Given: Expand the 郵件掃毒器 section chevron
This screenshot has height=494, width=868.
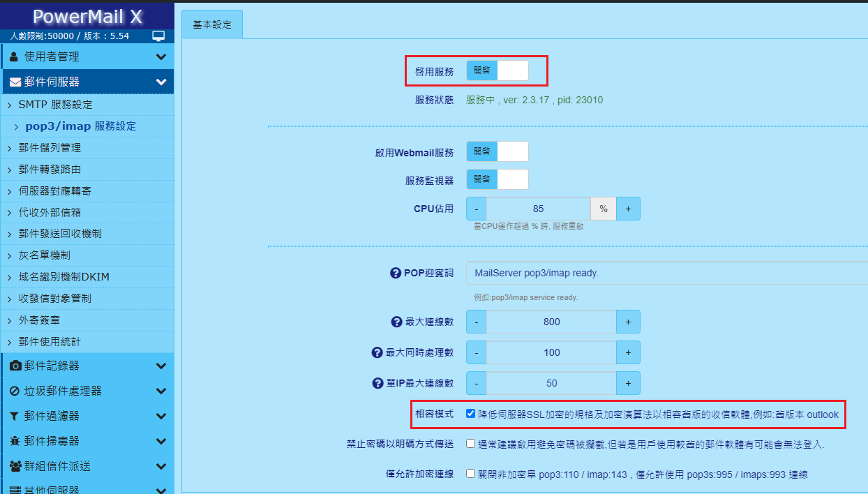Looking at the screenshot, I should pyautogui.click(x=161, y=441).
